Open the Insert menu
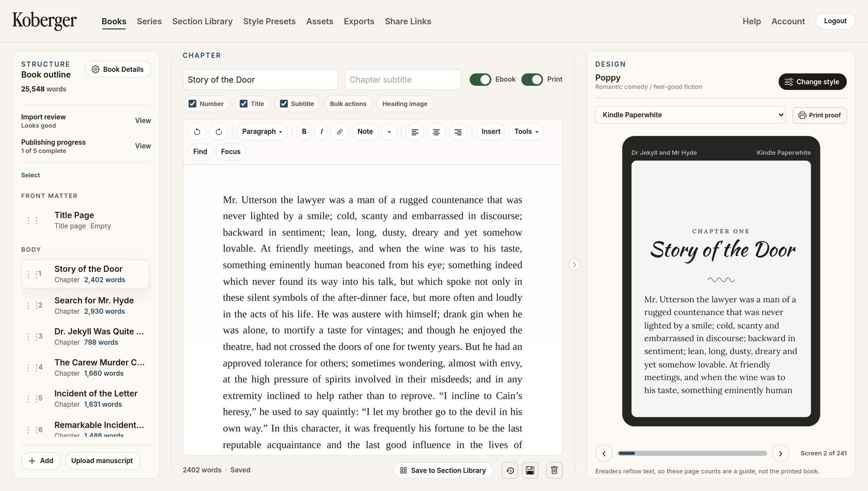 pos(491,132)
